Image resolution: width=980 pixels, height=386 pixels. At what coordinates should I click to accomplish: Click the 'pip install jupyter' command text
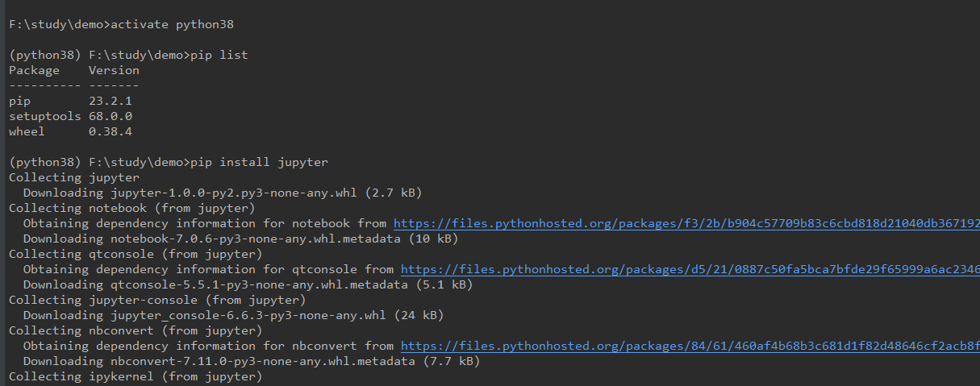click(x=259, y=162)
